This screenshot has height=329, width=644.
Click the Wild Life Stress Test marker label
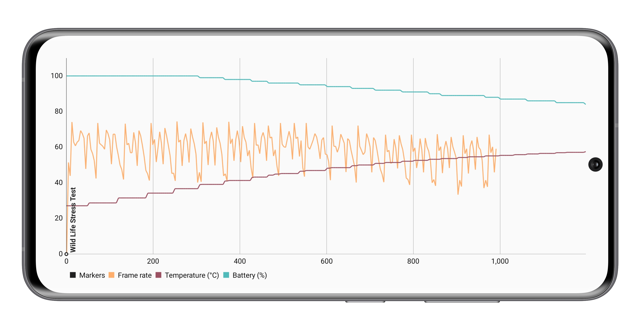[73, 220]
